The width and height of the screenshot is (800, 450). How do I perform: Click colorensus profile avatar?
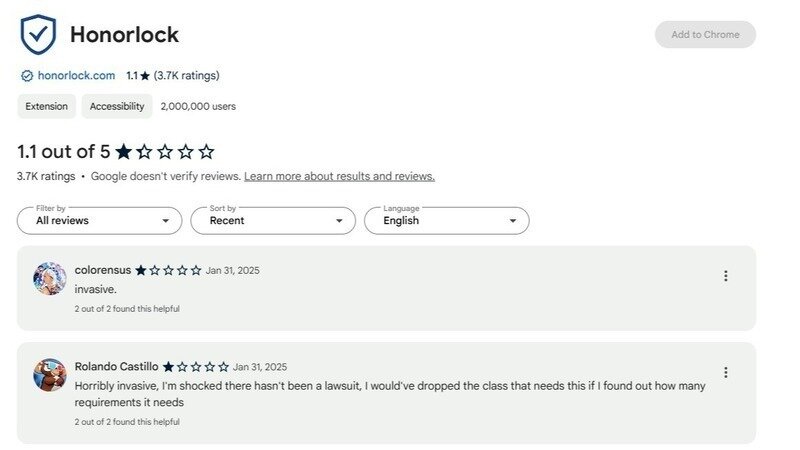tap(49, 279)
